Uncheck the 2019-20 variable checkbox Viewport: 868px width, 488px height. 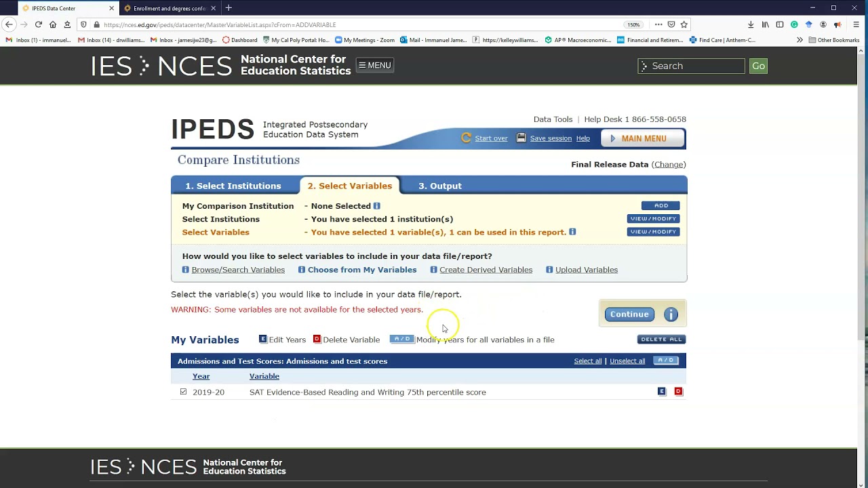click(x=183, y=392)
